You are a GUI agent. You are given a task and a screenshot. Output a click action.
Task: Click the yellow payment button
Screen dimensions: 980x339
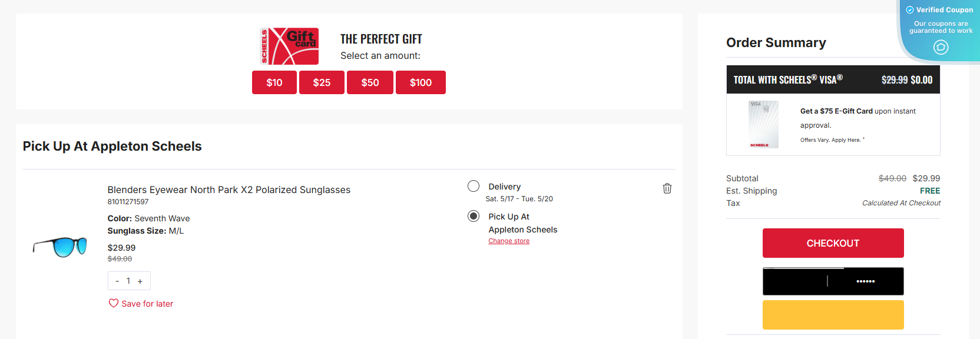pos(833,315)
